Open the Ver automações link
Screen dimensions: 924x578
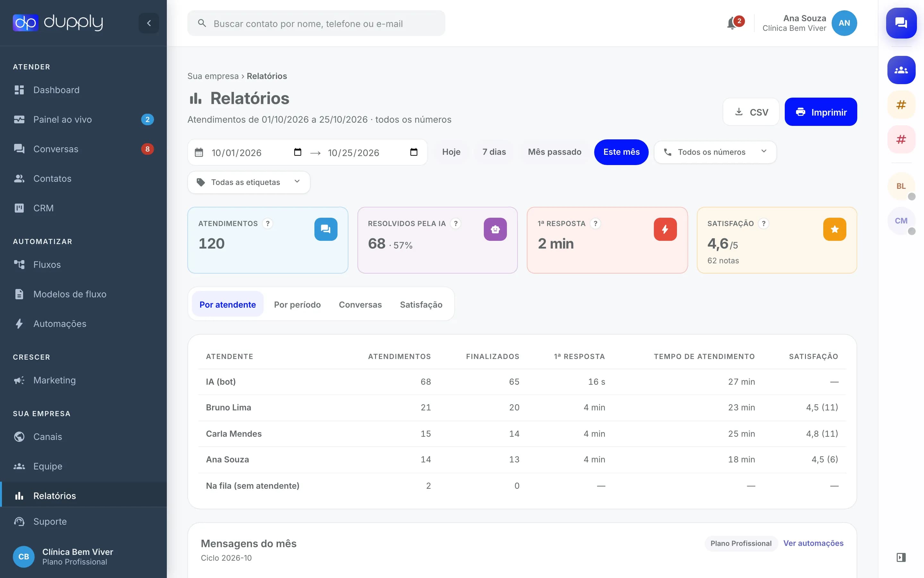[x=813, y=543]
